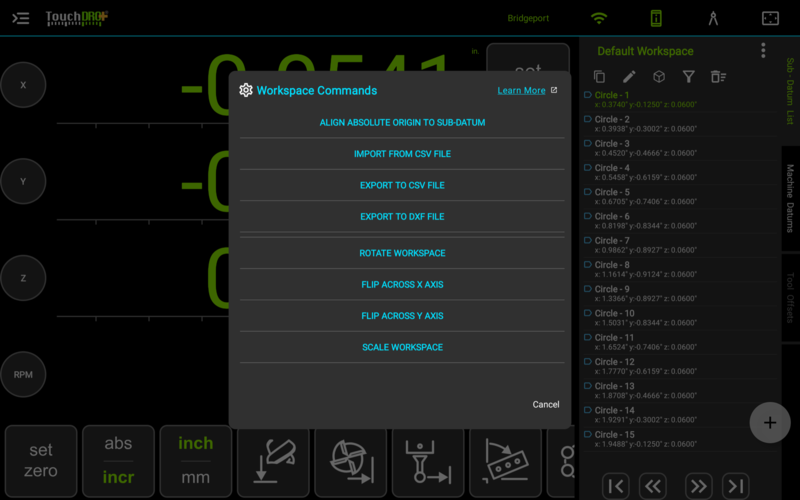Tap the fullscreen frame icon

(x=770, y=18)
